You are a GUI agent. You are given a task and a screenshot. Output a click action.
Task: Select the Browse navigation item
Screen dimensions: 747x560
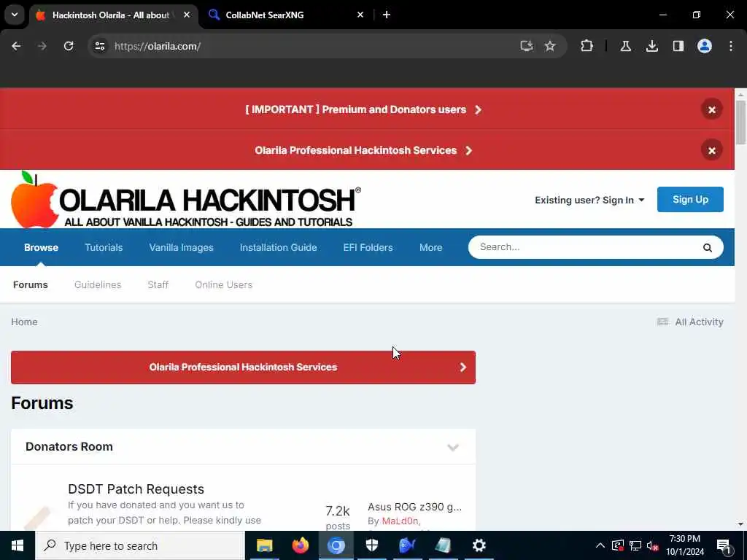[42, 248]
